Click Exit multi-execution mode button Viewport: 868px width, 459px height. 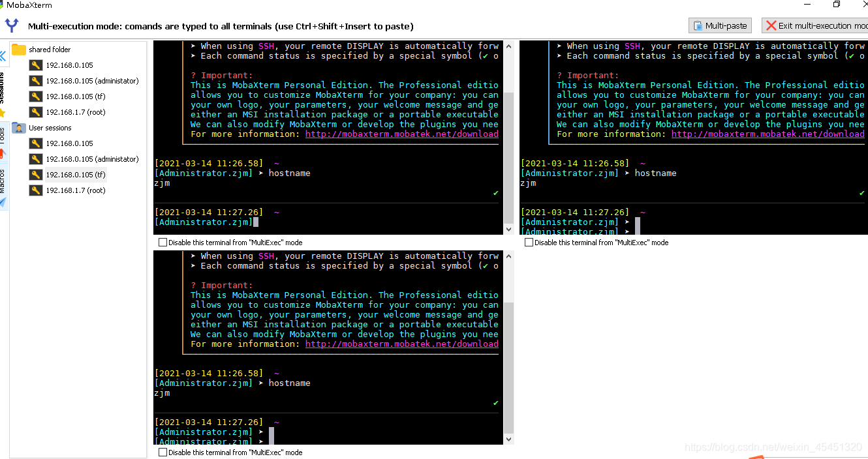[815, 25]
